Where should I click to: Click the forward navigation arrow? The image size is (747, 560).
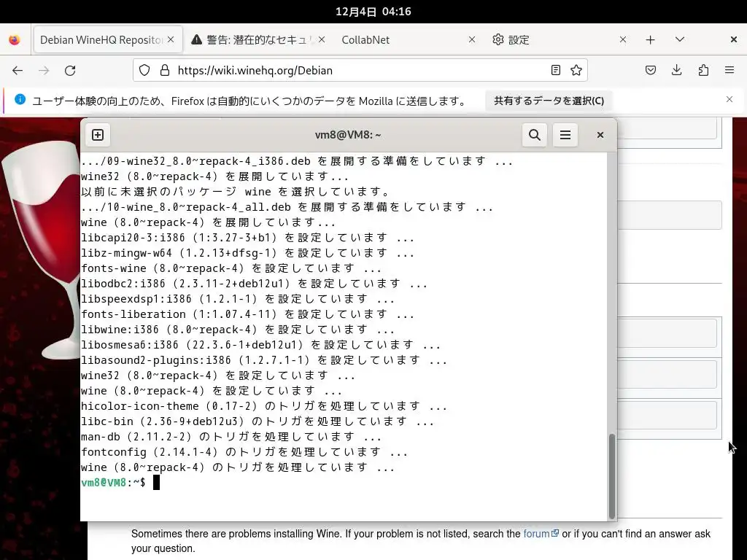pos(44,71)
